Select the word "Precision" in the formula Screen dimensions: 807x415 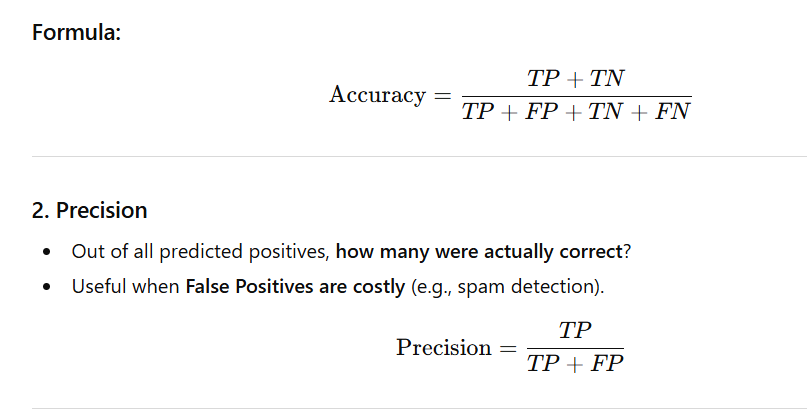coord(444,348)
